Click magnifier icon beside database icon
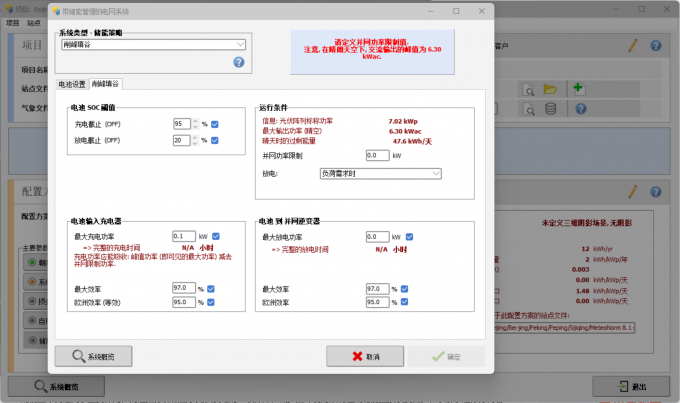680x403 pixels. click(529, 109)
